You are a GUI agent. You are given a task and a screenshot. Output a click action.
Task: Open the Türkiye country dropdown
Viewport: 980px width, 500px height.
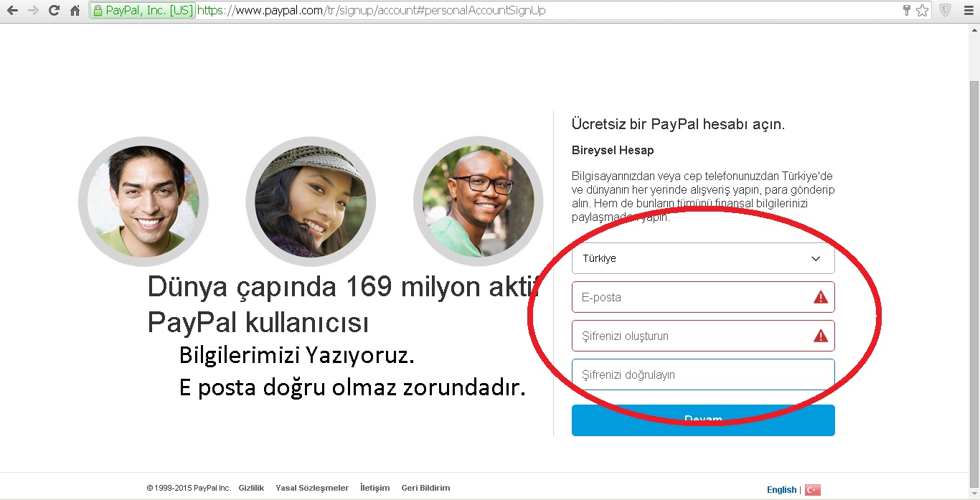703,258
